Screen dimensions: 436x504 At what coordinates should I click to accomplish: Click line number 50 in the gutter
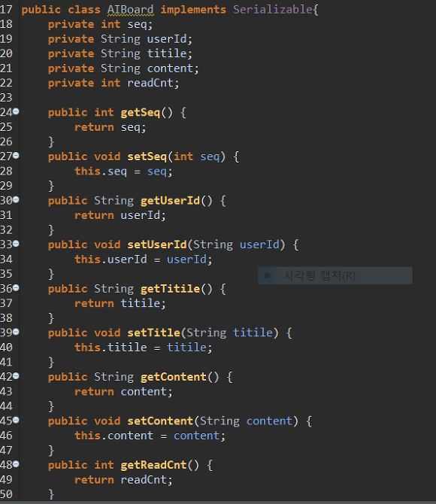click(7, 494)
